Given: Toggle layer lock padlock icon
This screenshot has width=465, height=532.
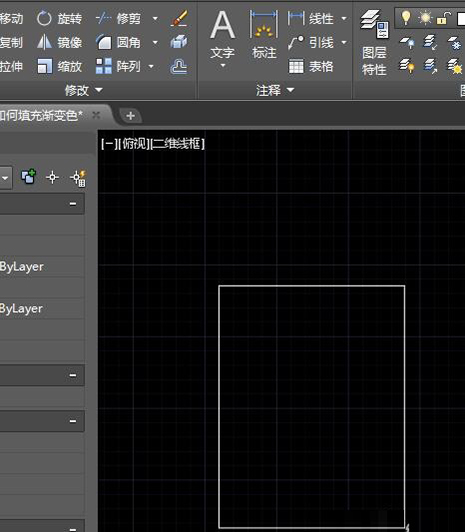Looking at the screenshot, I should 444,18.
